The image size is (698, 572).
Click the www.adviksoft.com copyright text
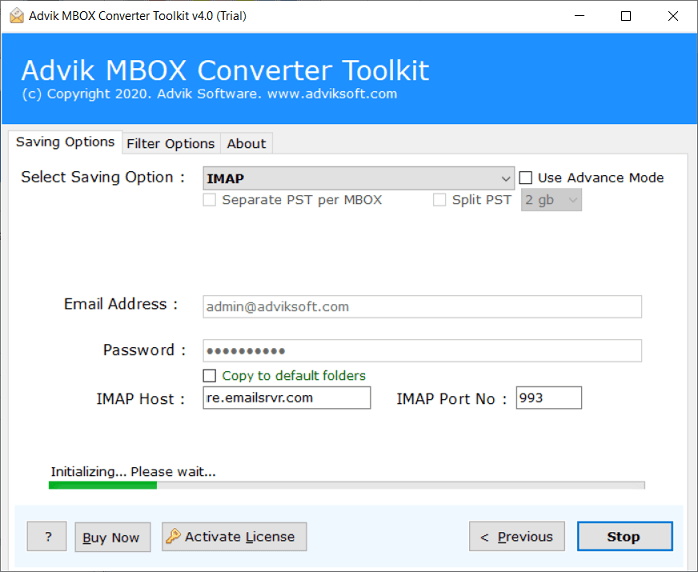pyautogui.click(x=332, y=94)
